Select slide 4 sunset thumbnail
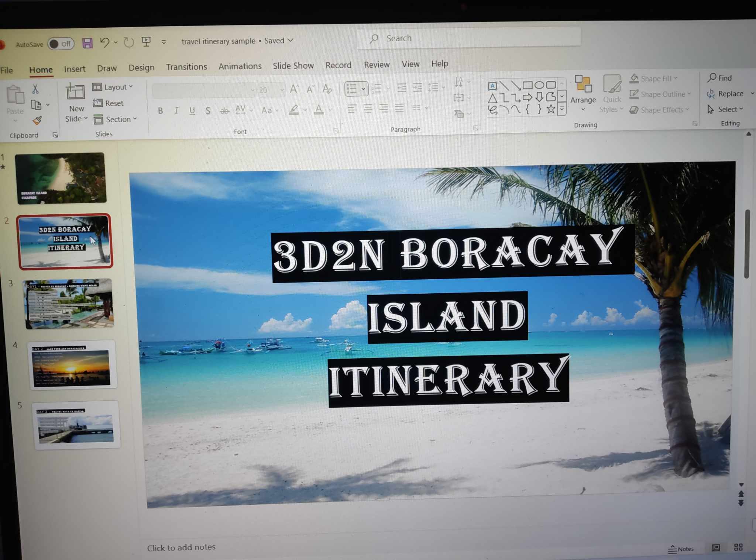This screenshot has height=560, width=756. point(72,365)
